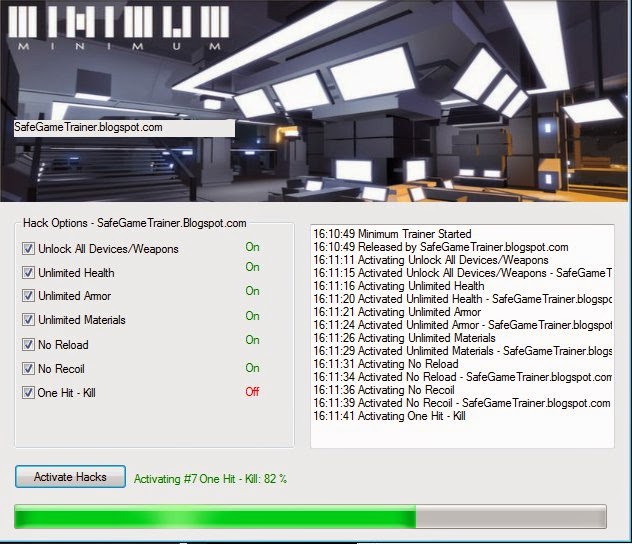Click the On status beside No Reload
632x544 pixels.
(252, 340)
